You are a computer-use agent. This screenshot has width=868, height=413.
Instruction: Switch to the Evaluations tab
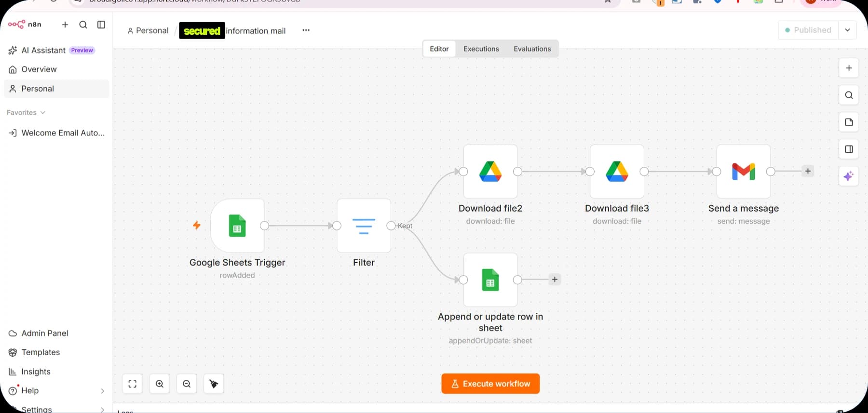pos(532,49)
